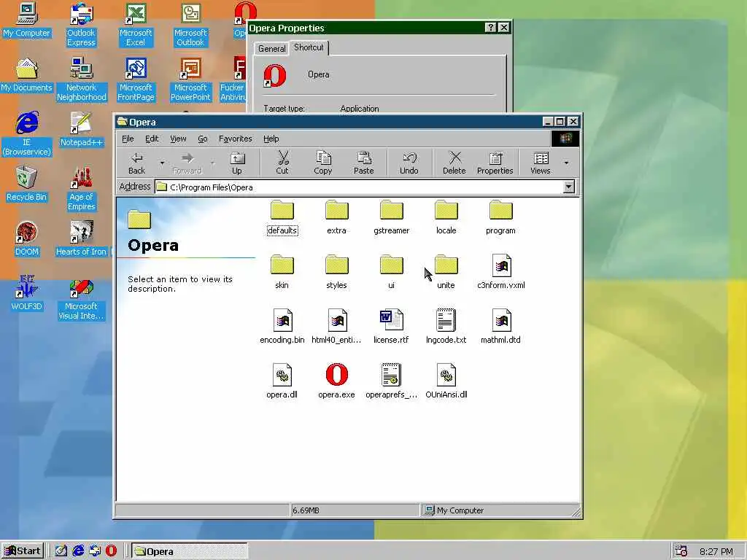
Task: Select Microsoft Excel desktop icon
Action: point(136,25)
